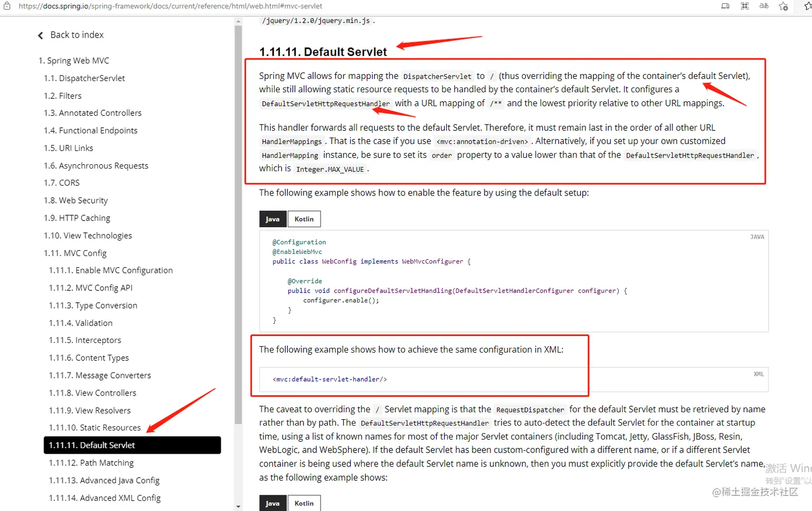
Task: Go to 1.11.4. Validation
Action: pyautogui.click(x=81, y=323)
